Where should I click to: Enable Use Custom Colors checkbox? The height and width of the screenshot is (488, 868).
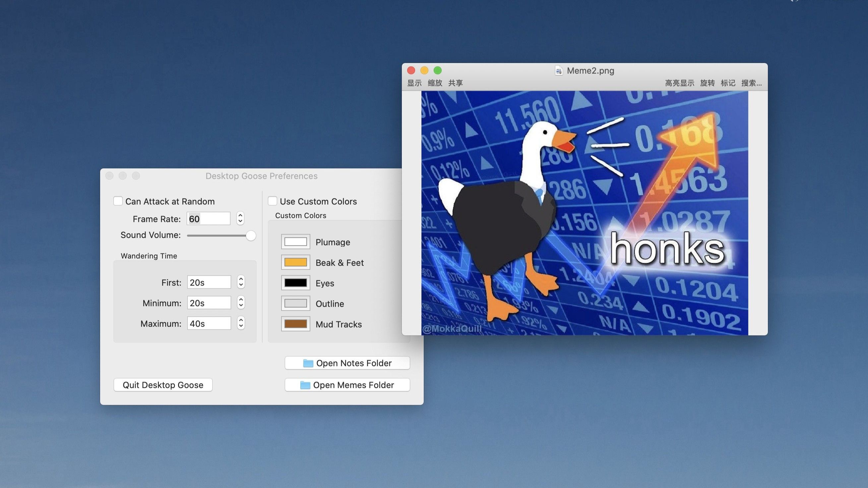(272, 201)
